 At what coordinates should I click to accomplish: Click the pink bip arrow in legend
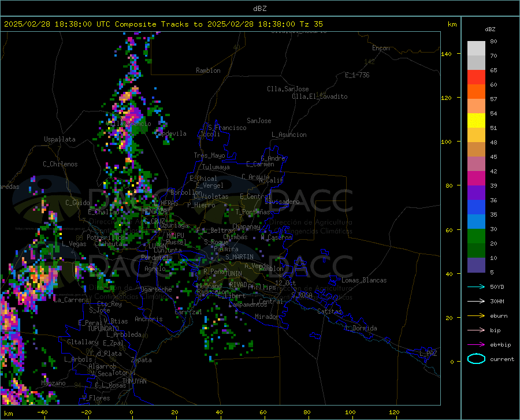tap(476, 330)
